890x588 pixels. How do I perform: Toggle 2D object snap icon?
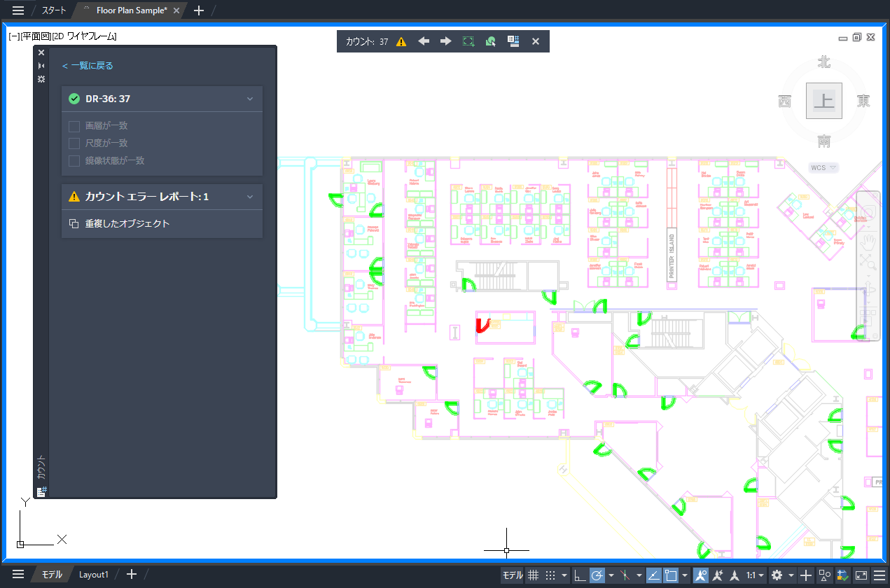[671, 575]
